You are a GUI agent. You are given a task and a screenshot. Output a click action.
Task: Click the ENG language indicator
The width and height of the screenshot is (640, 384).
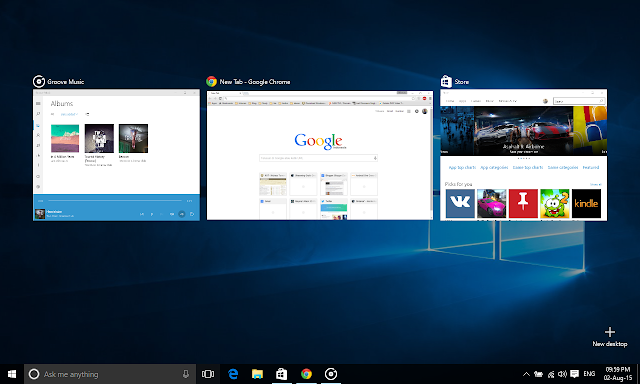click(x=589, y=374)
